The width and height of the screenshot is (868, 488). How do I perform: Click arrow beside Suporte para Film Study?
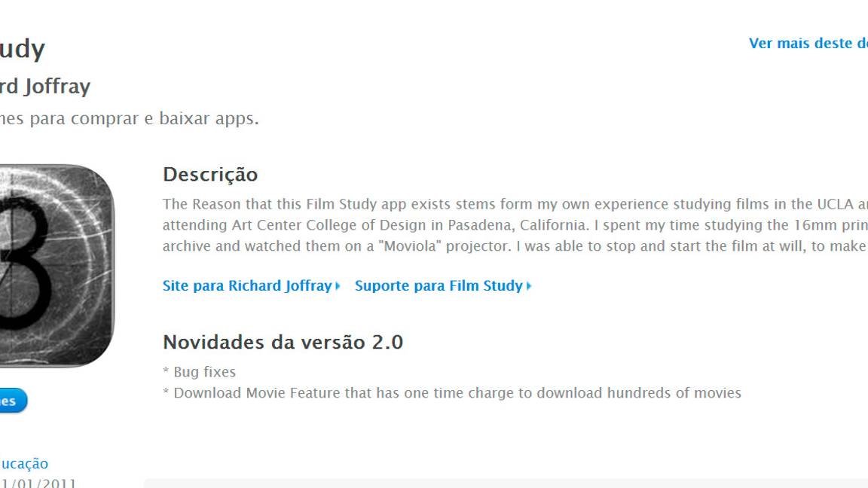529,286
